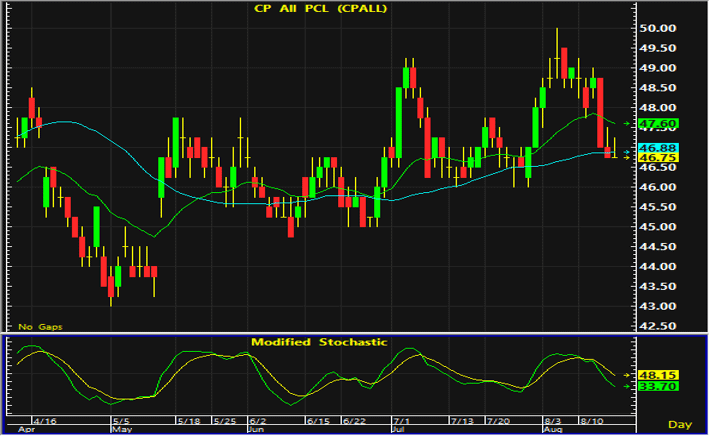Click the No Gaps label
Screen dimensions: 710x436
(40, 327)
